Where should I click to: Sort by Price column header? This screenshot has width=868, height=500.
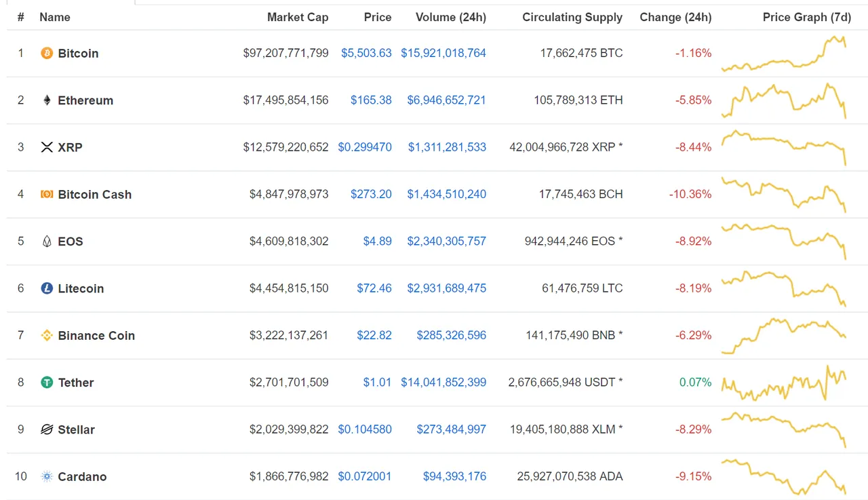378,17
